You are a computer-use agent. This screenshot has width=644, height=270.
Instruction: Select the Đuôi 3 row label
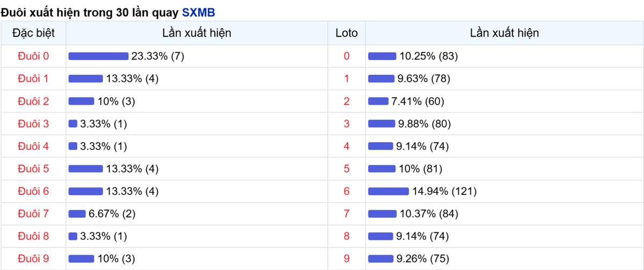(33, 124)
